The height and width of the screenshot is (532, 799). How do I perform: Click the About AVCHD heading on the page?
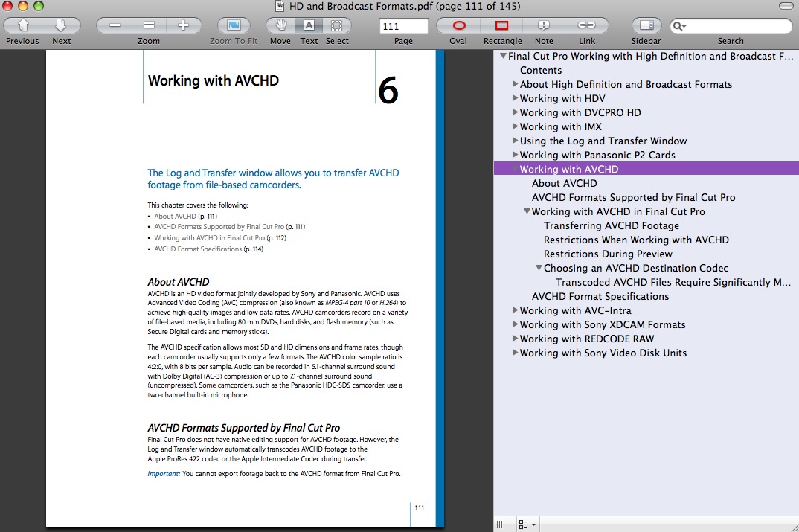coord(179,282)
